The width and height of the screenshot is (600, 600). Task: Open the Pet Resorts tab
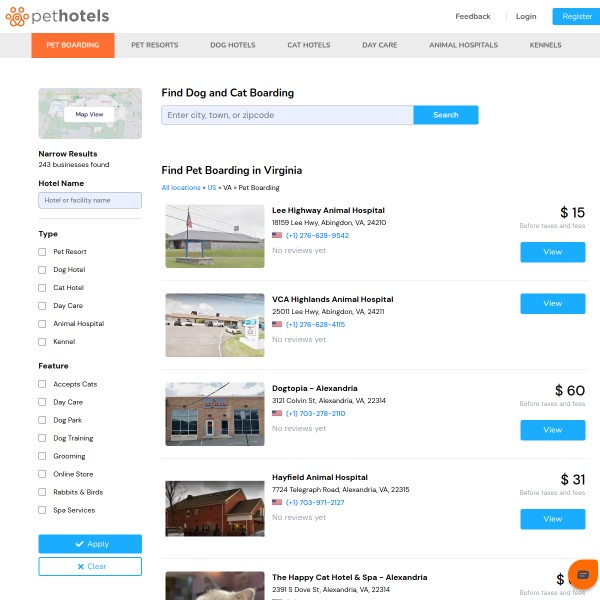tap(155, 45)
